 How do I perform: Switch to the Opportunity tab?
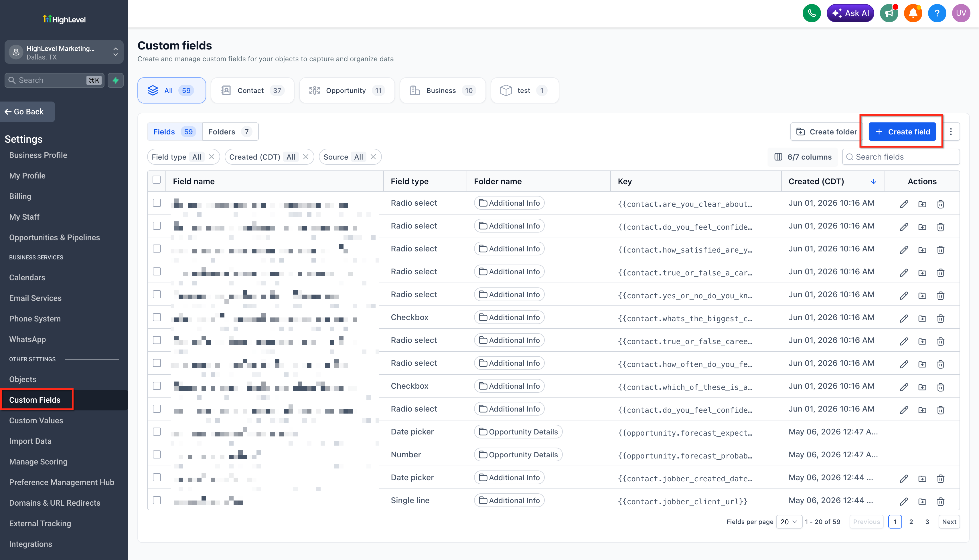point(347,90)
